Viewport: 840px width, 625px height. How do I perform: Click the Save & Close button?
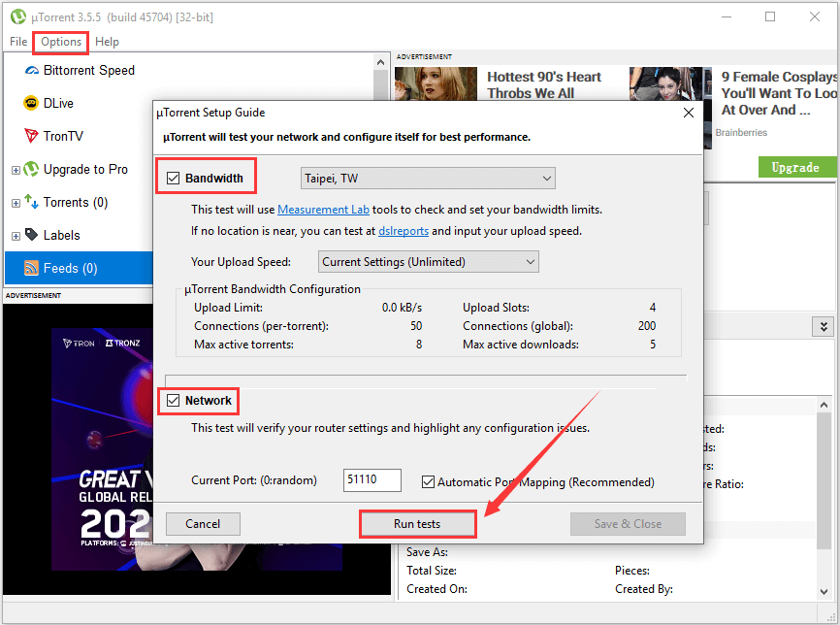pyautogui.click(x=628, y=524)
